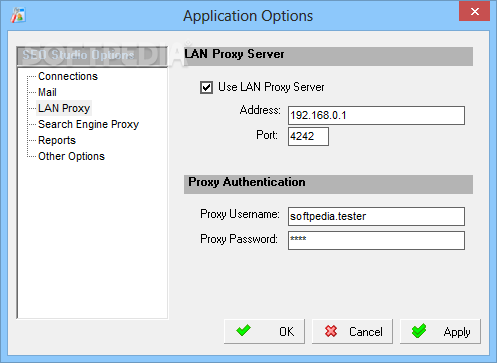
Task: Confirm settings with the OK button
Action: (x=264, y=331)
